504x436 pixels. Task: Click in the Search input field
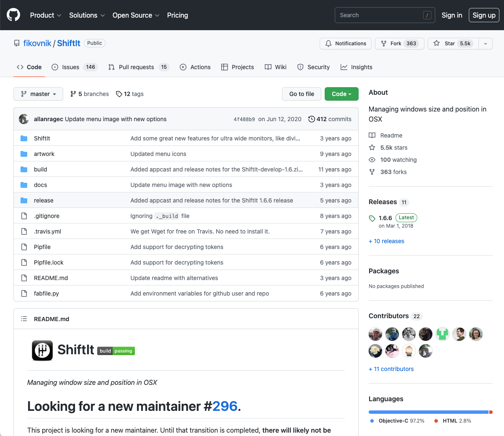tap(385, 15)
